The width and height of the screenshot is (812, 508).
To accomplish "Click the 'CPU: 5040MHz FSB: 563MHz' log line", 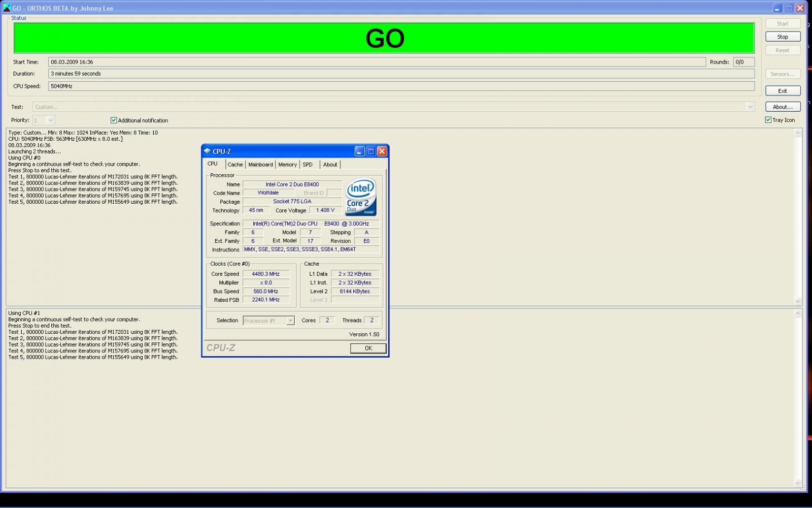I will [x=65, y=139].
